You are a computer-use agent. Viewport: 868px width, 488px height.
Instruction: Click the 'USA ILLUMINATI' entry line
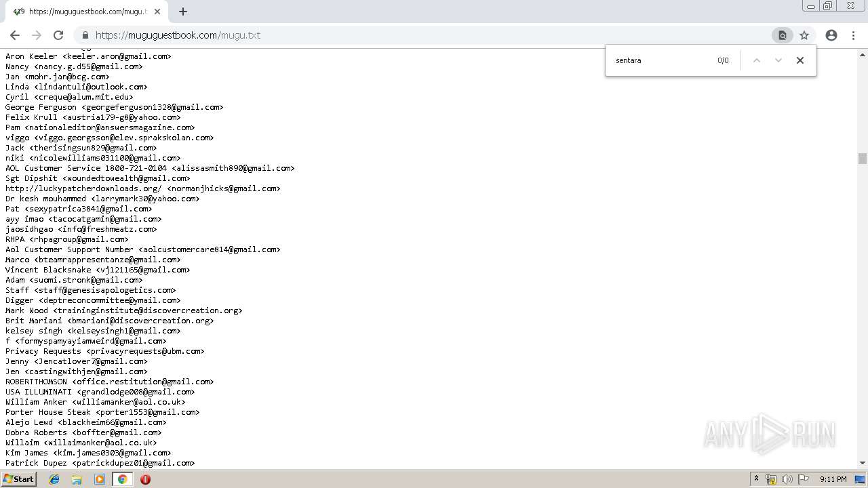(x=100, y=392)
